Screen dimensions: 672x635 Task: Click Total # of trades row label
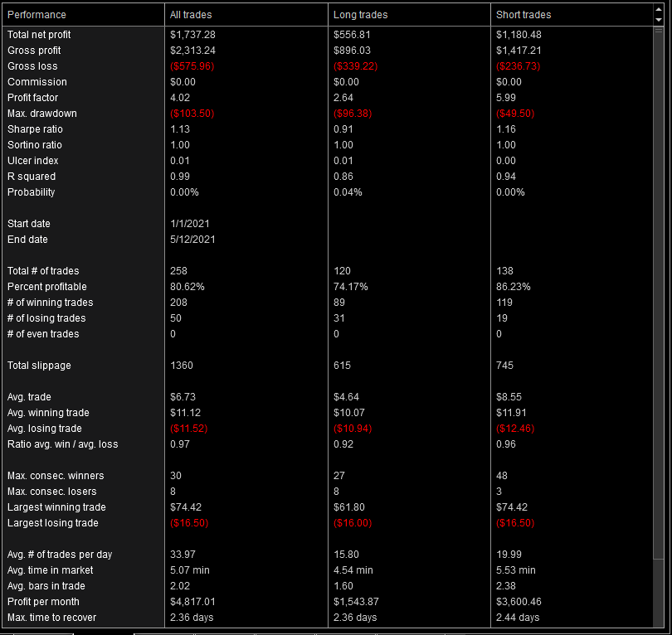(43, 271)
